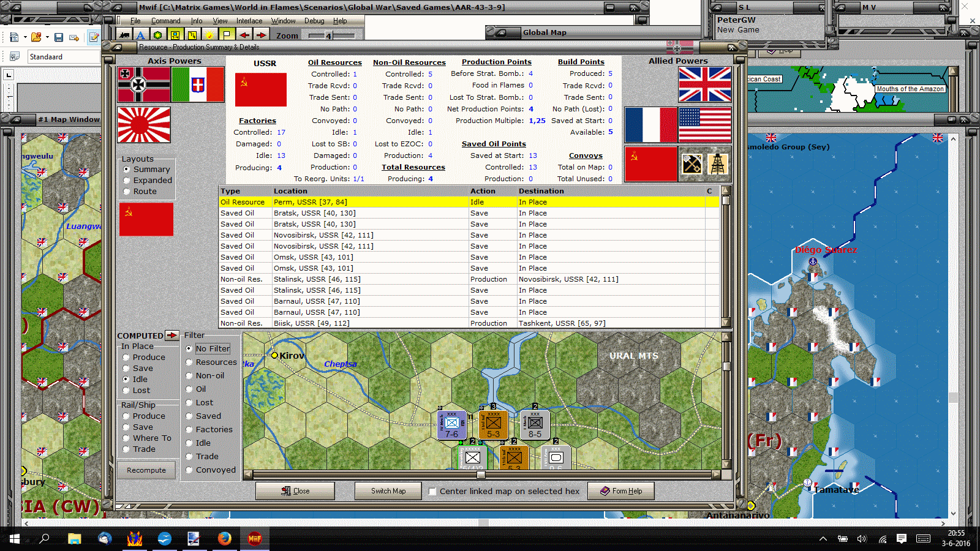Screen dimensions: 980x551
Task: Click the pick and shovel resource icon
Action: point(692,164)
